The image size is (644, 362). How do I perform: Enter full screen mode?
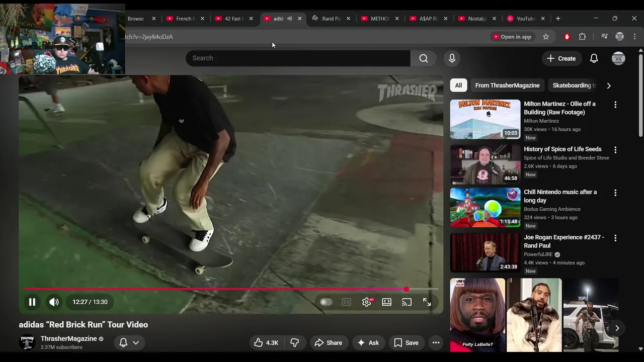[x=427, y=302]
